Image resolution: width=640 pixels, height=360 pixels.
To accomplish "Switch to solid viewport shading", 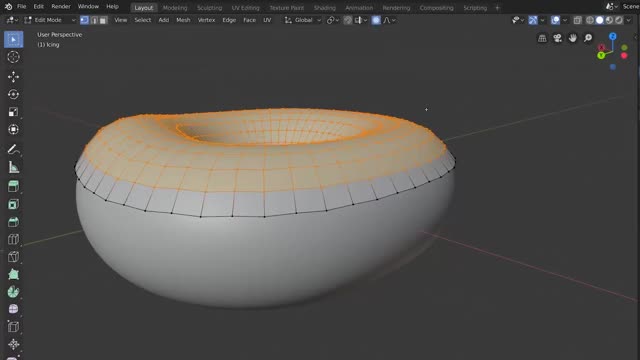I will 600,20.
